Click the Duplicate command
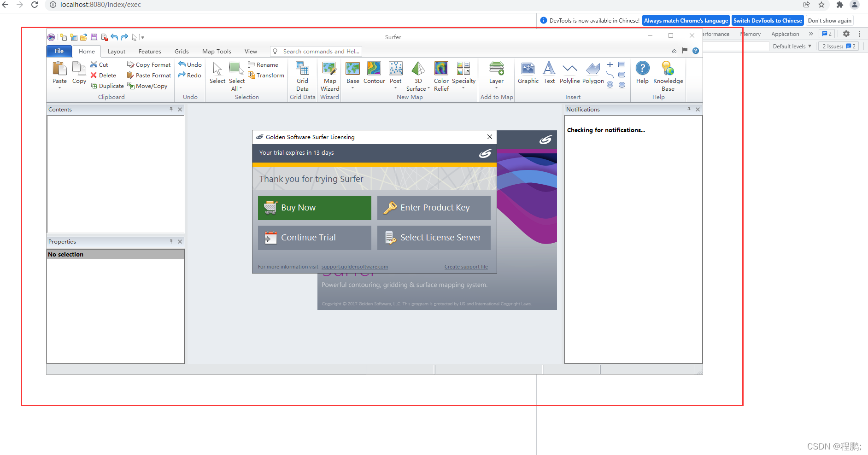The image size is (868, 455). (x=107, y=86)
